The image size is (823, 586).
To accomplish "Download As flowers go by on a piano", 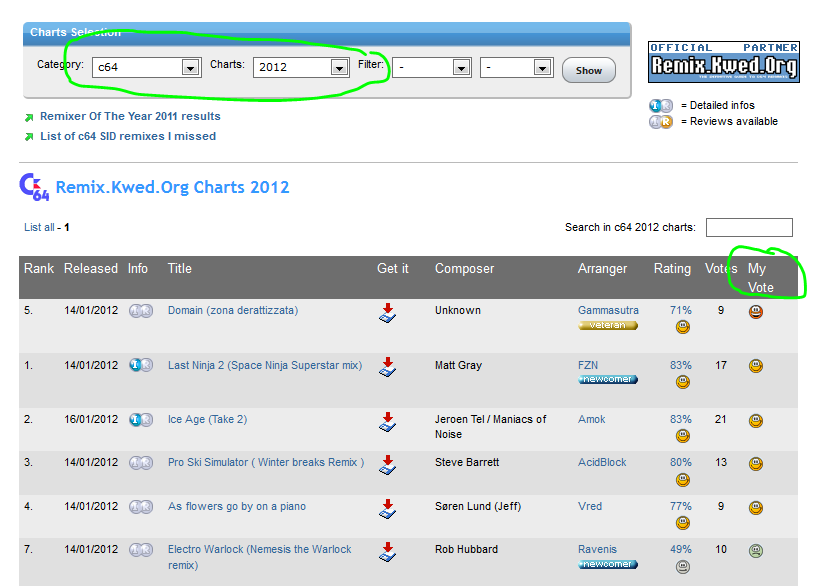I will (387, 509).
